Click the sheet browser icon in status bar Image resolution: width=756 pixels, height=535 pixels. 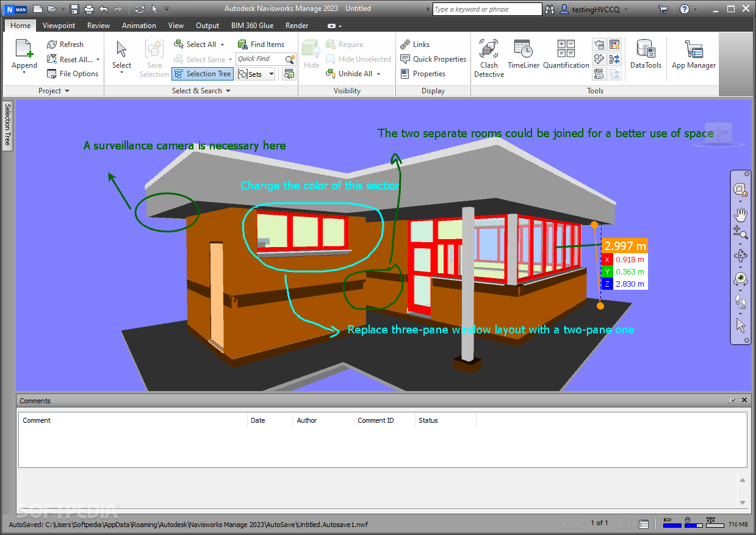643,524
